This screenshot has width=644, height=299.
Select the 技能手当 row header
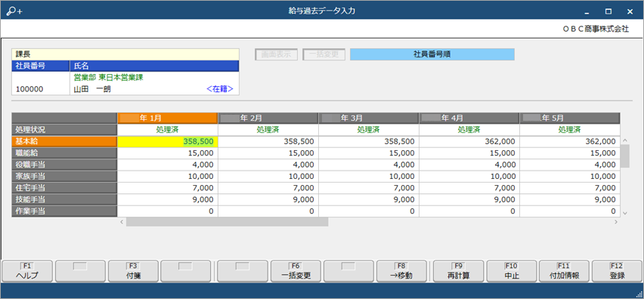[64, 200]
